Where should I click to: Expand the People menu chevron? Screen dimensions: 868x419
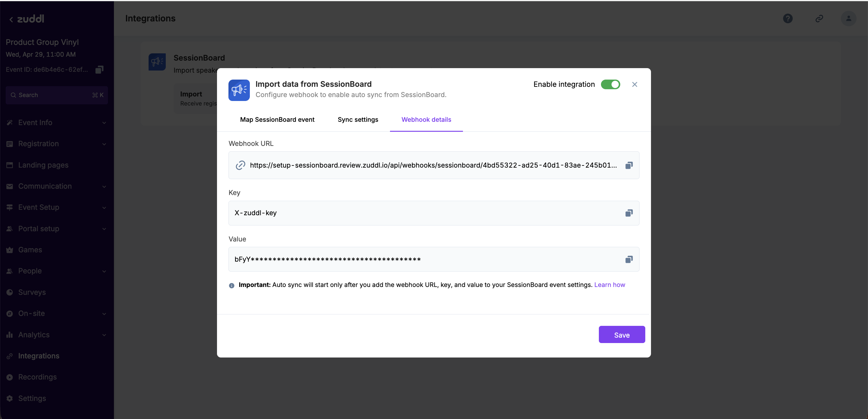(104, 271)
